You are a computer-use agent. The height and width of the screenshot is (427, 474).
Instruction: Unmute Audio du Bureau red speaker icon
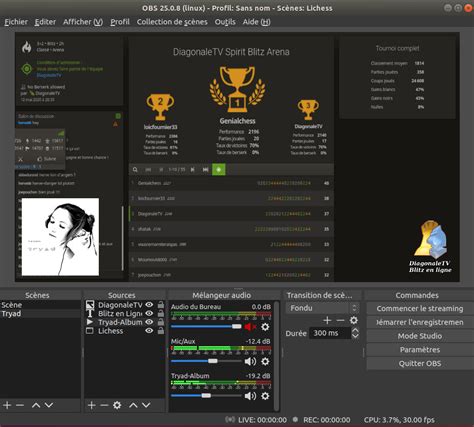(250, 327)
